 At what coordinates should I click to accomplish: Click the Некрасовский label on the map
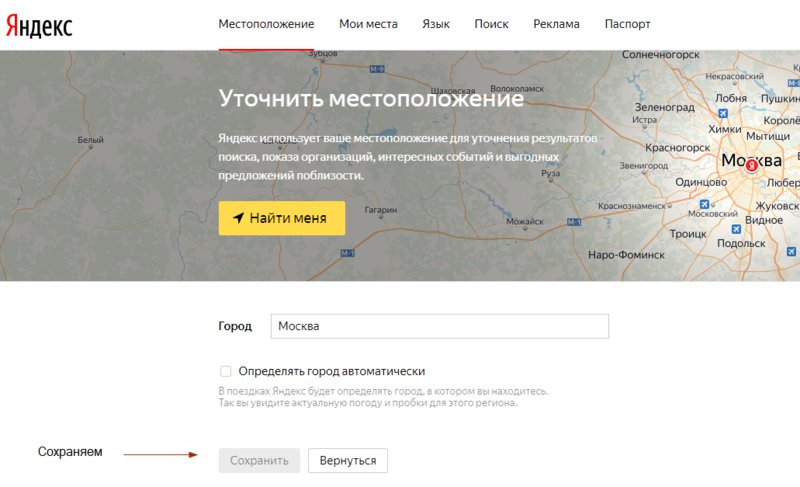pyautogui.click(x=735, y=76)
